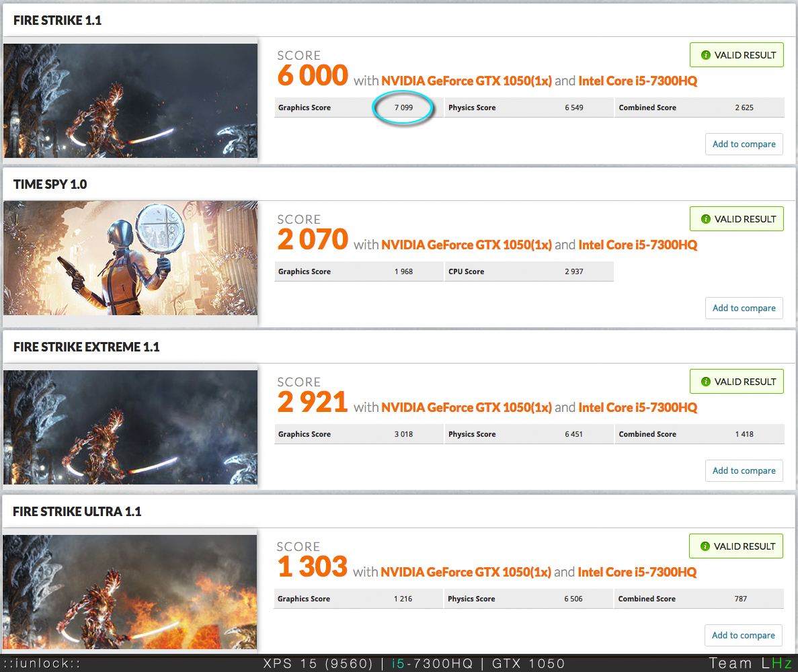
Task: Click physics score value 6 549
Action: pos(574,108)
